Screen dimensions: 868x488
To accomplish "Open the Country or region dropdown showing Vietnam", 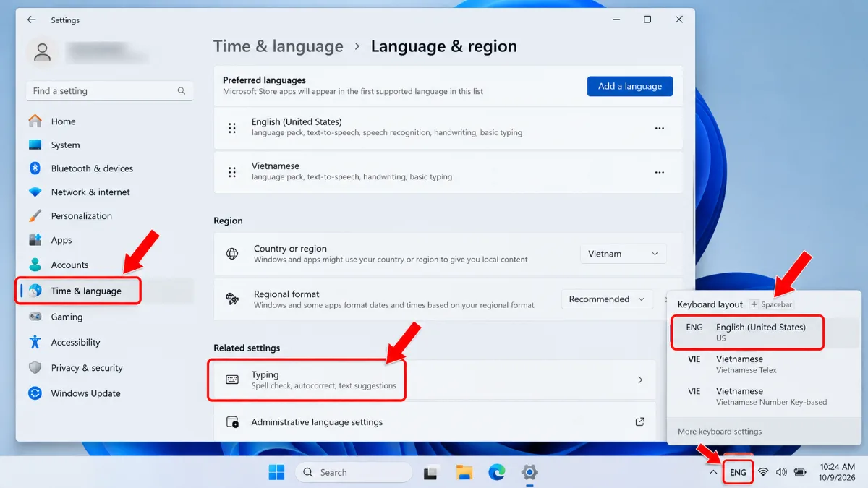I will coord(623,254).
